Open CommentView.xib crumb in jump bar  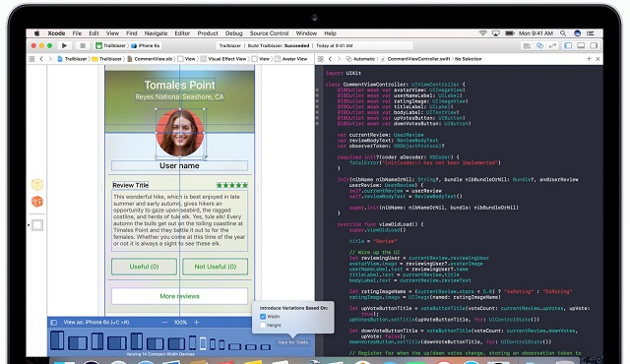pos(150,59)
